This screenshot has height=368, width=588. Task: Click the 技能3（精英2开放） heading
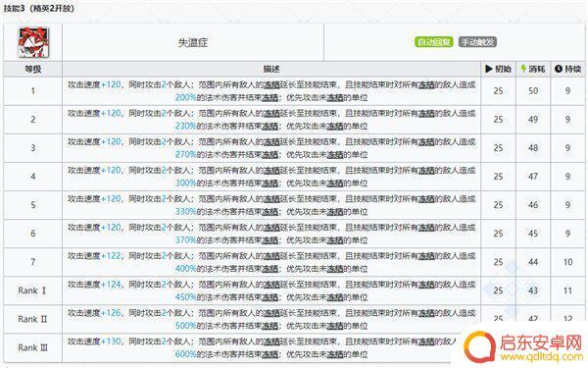pos(39,8)
